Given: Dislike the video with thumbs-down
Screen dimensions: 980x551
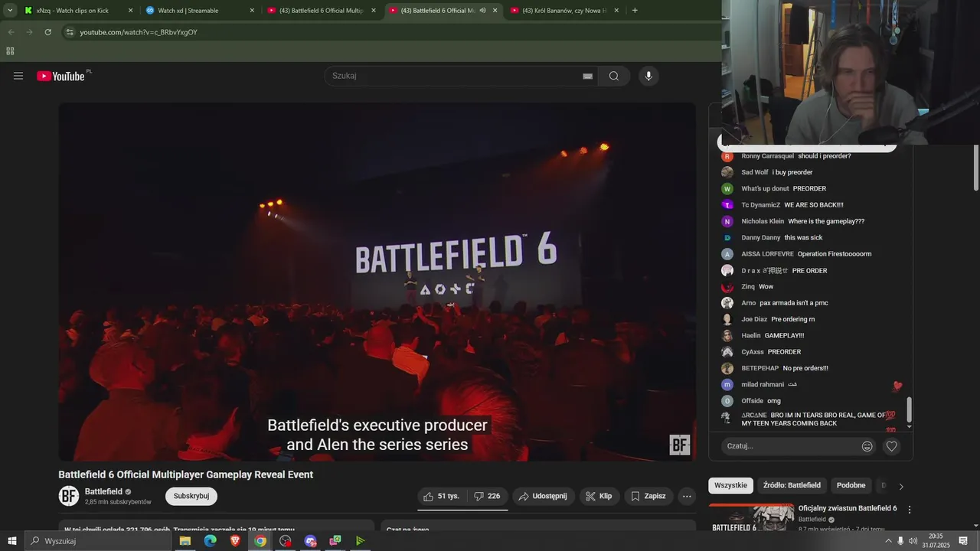Looking at the screenshot, I should click(x=487, y=496).
